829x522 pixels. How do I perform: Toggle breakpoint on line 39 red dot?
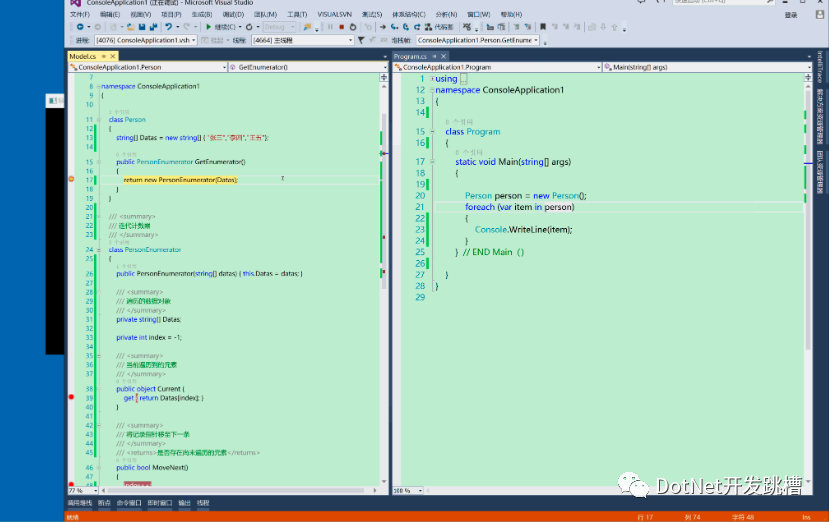71,398
